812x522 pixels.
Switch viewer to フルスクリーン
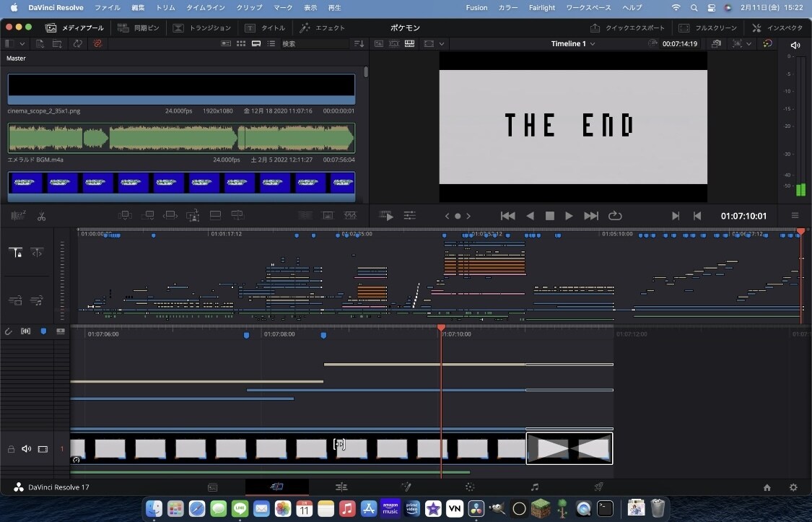[707, 28]
